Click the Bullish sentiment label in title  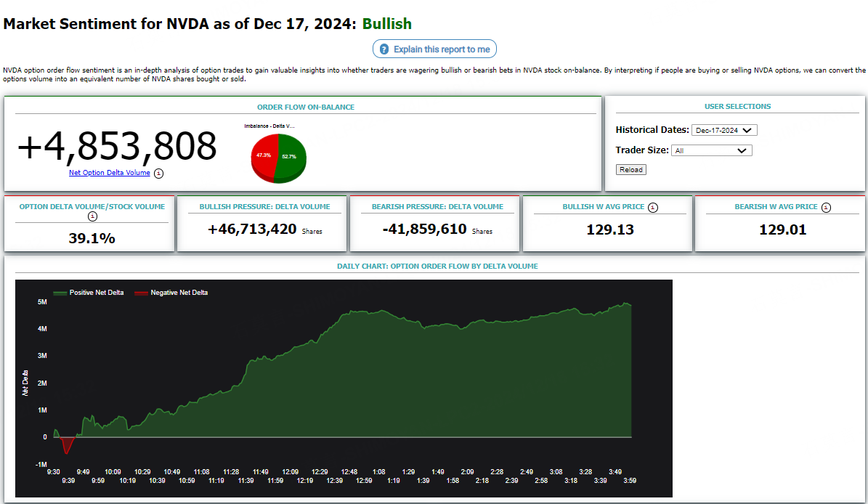coord(387,24)
